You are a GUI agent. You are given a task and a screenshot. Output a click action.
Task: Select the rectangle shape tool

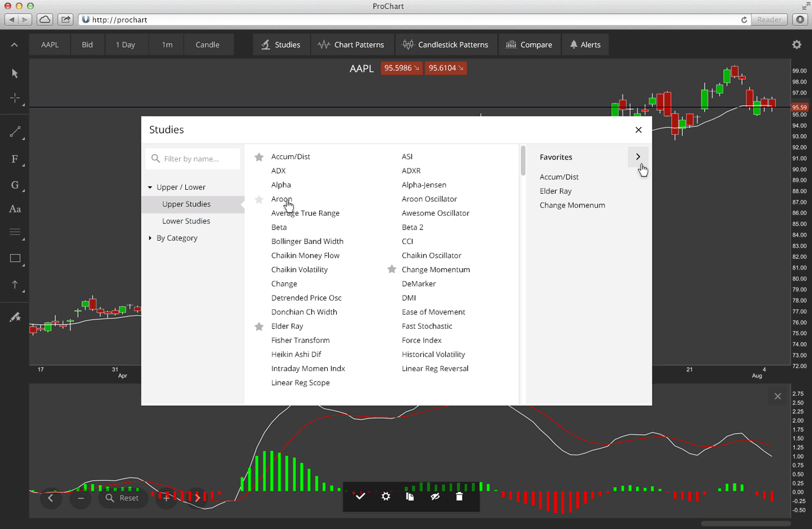(15, 258)
